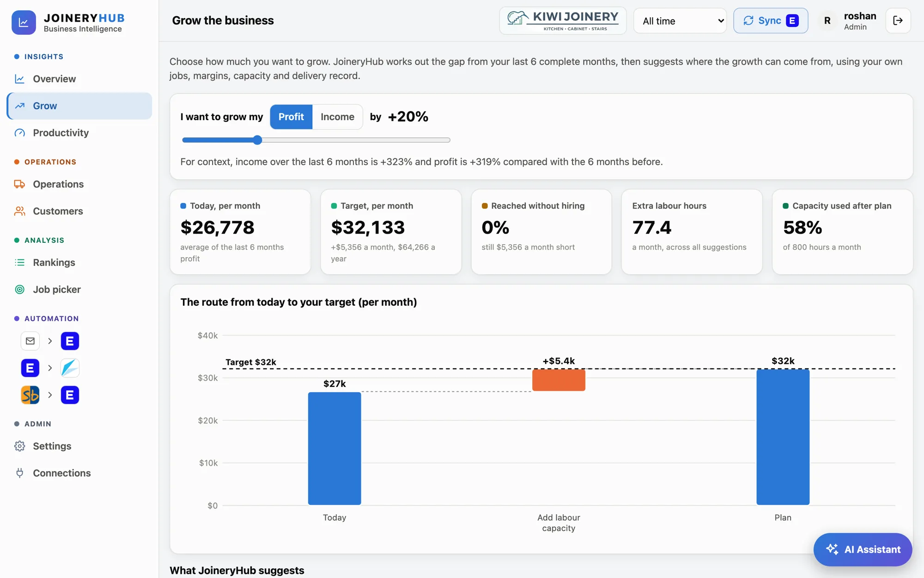Click the Rankings list icon
The width and height of the screenshot is (924, 578).
pos(19,263)
